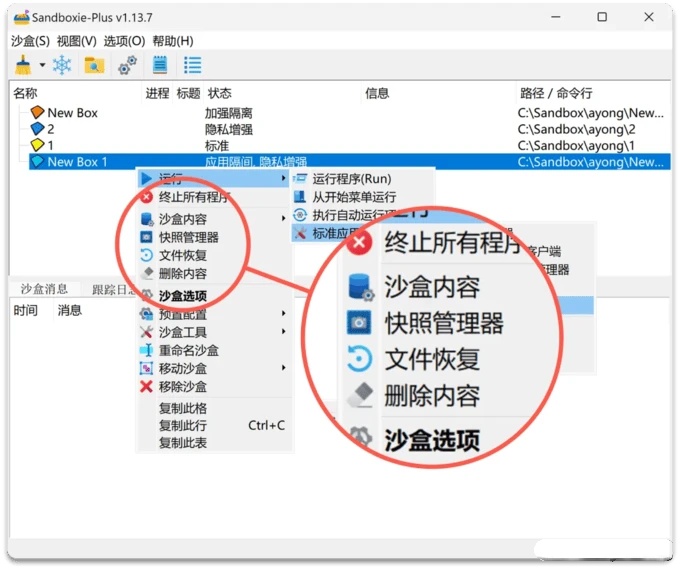Click the 文件恢复 recovery icon
Screen dimensions: 680x569
pos(147,255)
